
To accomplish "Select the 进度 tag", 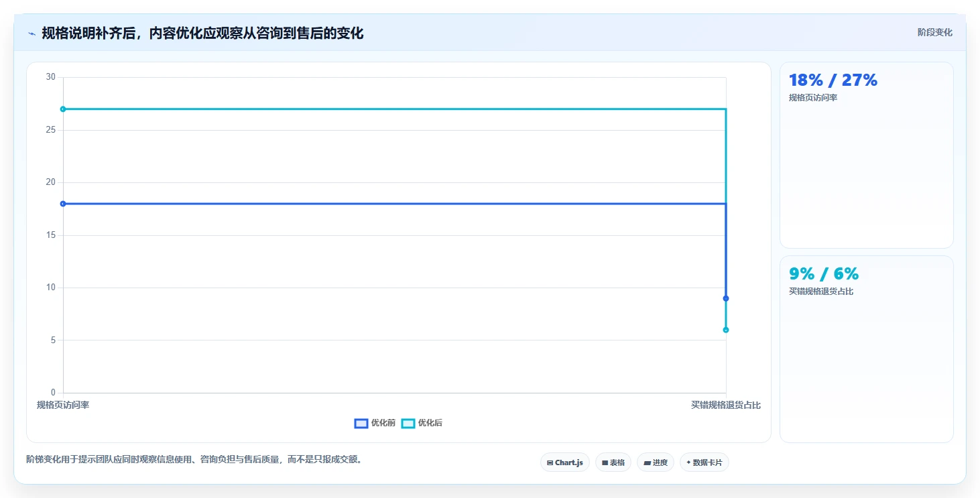I will [656, 462].
